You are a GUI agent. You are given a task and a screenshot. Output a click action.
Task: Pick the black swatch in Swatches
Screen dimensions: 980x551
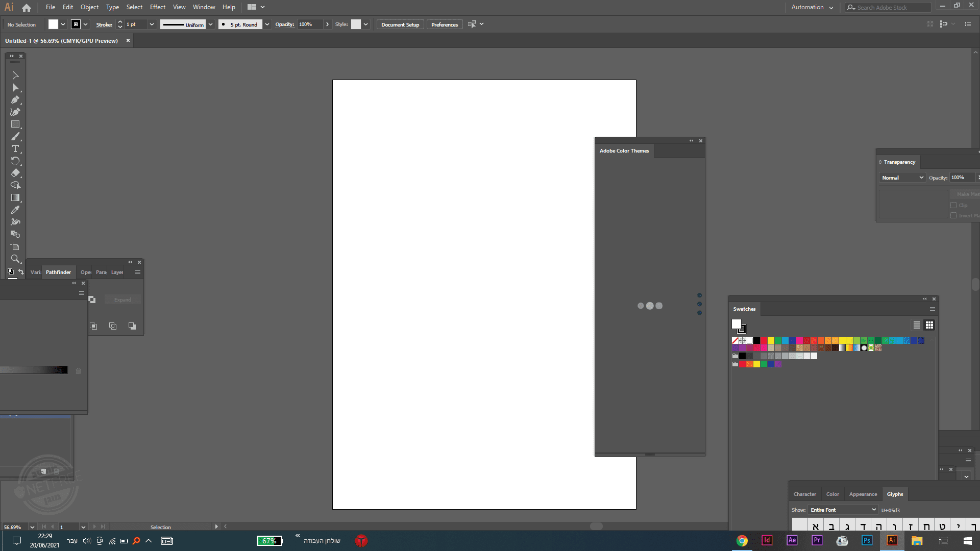757,340
